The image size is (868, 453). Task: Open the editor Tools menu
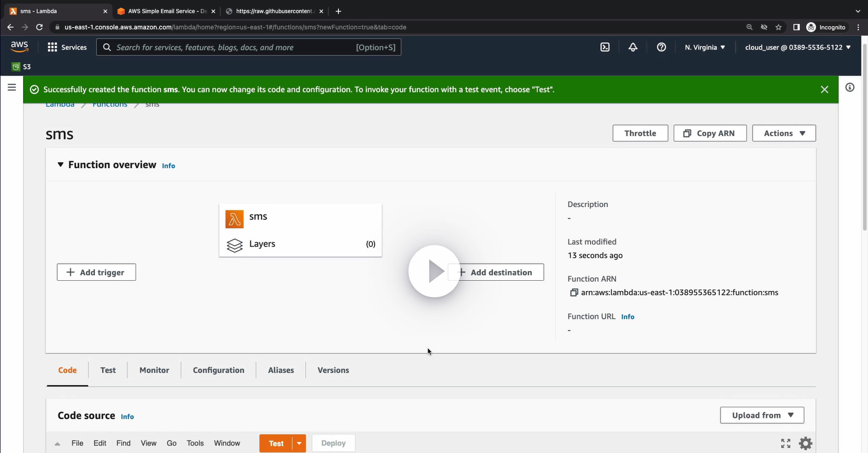point(195,443)
